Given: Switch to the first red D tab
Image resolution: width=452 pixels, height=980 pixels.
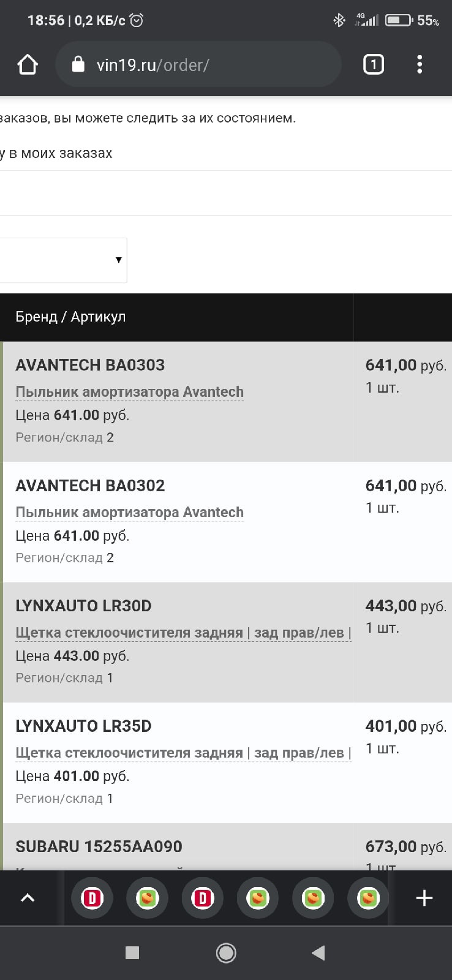Looking at the screenshot, I should [92, 898].
